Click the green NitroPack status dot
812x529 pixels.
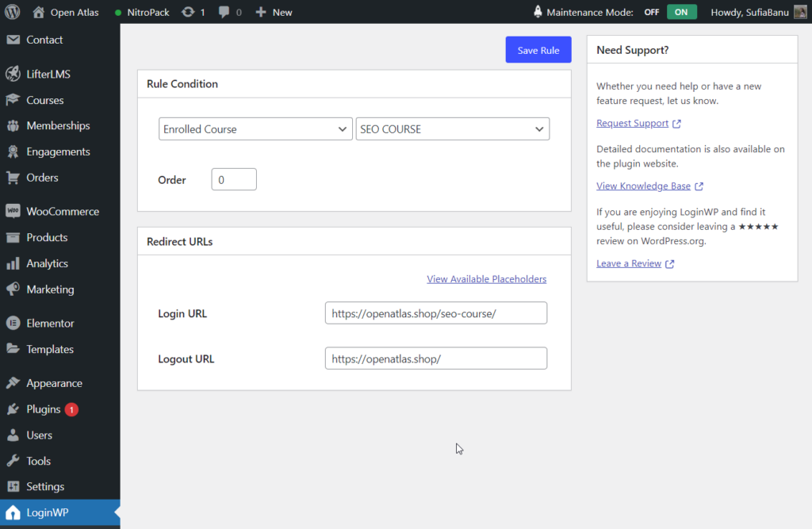pos(118,13)
